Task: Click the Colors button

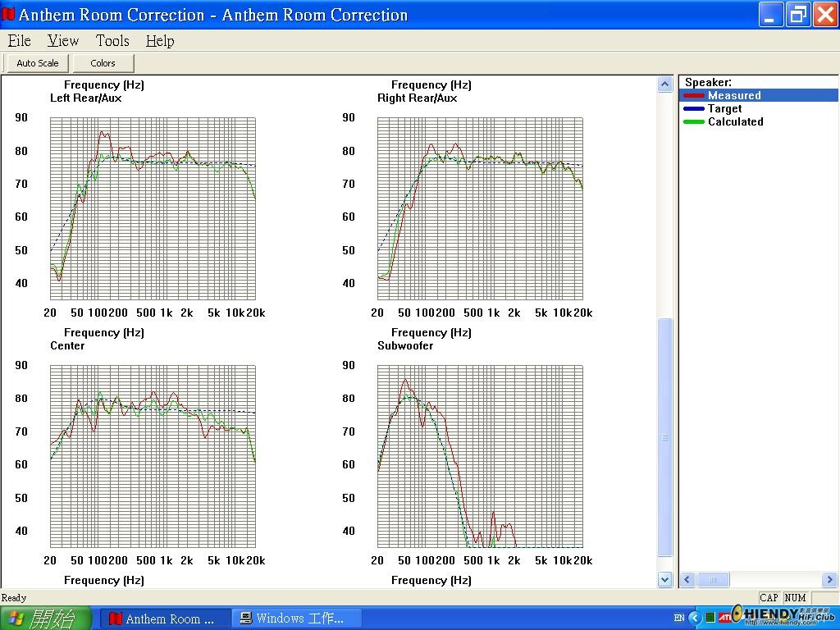Action: 103,63
